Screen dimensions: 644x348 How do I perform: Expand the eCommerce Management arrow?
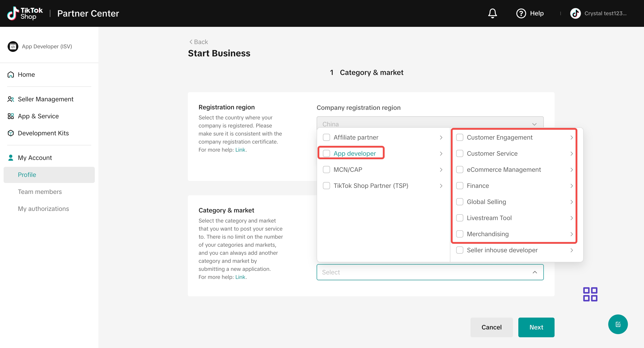(x=572, y=170)
